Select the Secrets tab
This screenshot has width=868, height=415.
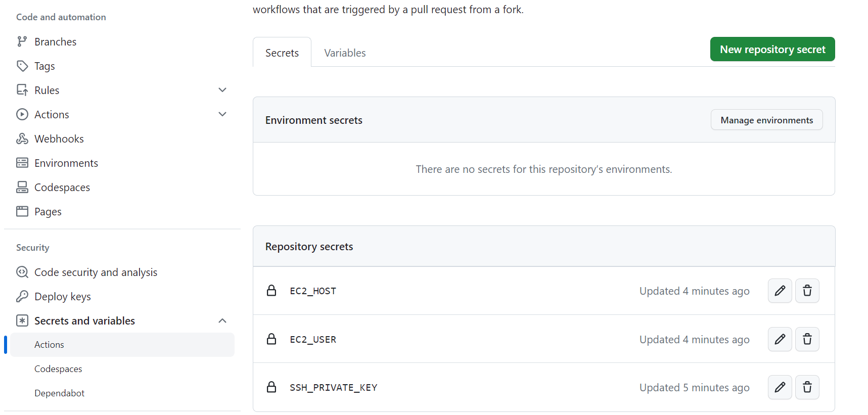click(x=282, y=53)
